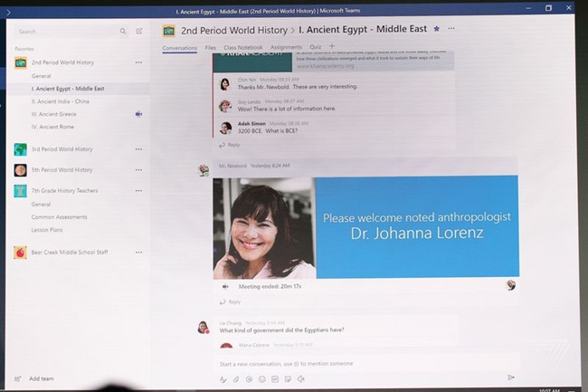Click the 7th Grade History Teachers avatar
The width and height of the screenshot is (588, 392).
point(21,191)
